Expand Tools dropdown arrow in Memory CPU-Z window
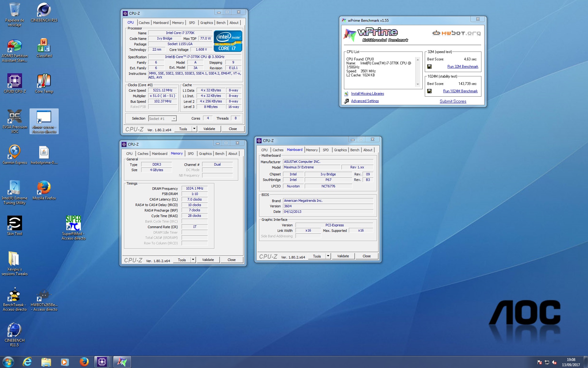588x368 pixels. click(x=193, y=260)
